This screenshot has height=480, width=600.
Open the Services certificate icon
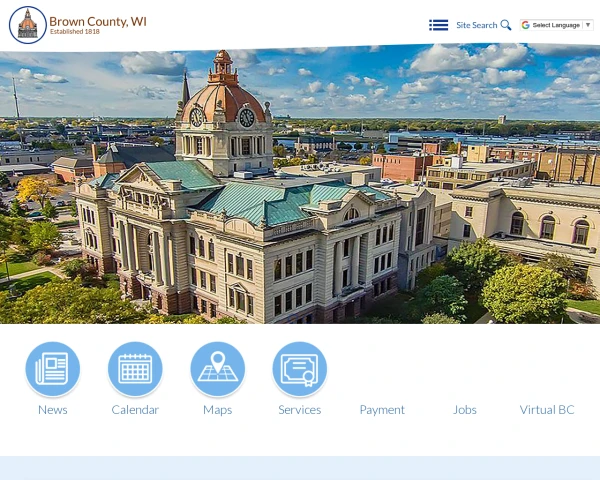300,369
